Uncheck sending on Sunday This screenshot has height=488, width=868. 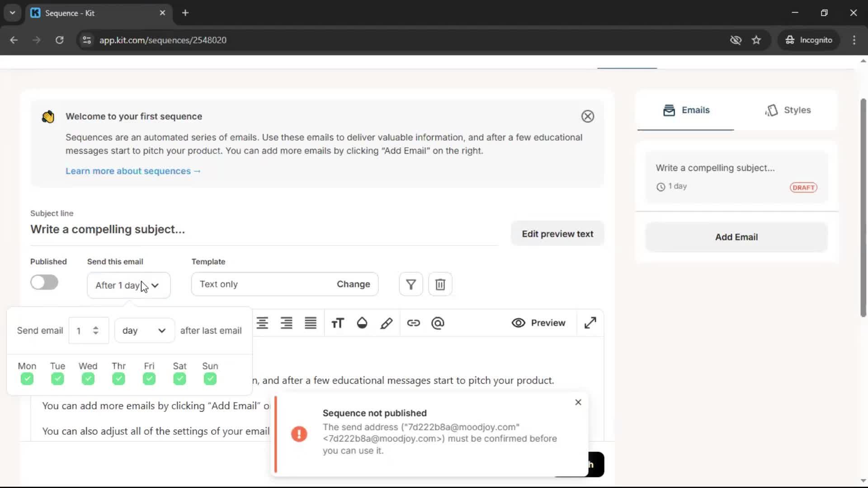(210, 379)
